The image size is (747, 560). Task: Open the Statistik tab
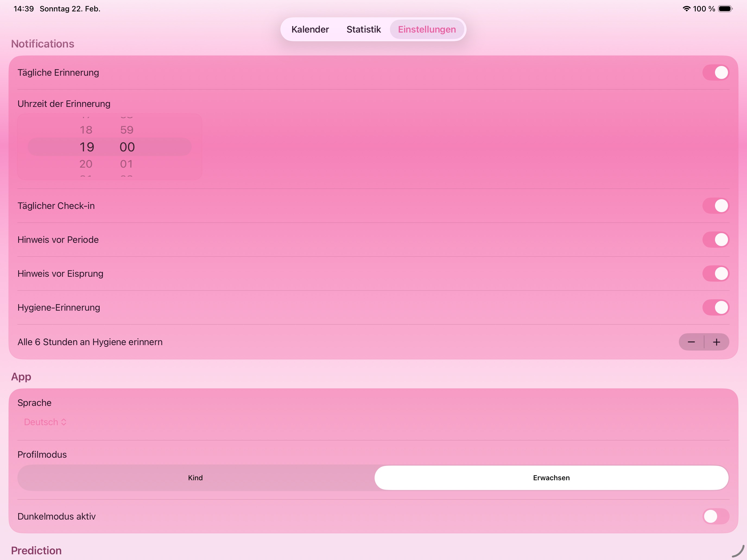363,29
